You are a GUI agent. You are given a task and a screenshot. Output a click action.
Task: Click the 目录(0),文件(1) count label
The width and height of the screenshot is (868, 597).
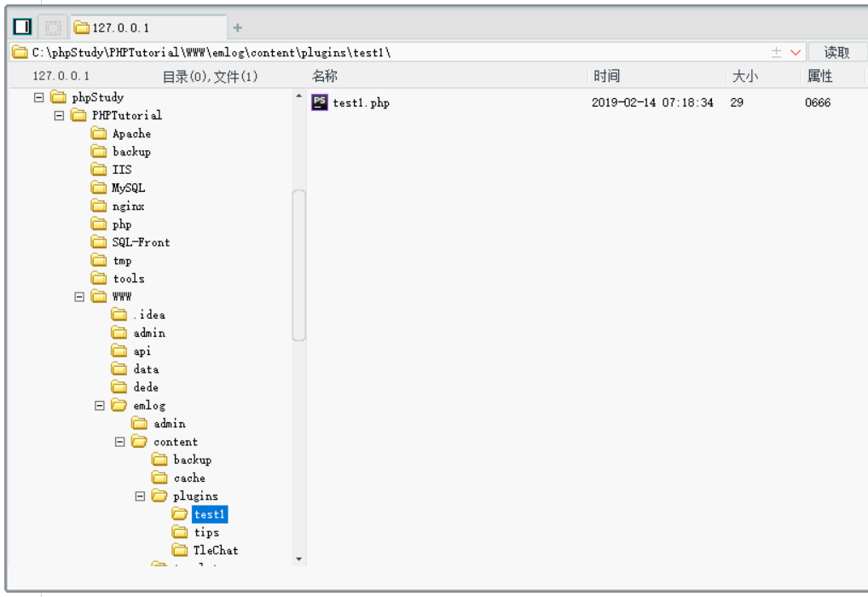click(x=211, y=77)
